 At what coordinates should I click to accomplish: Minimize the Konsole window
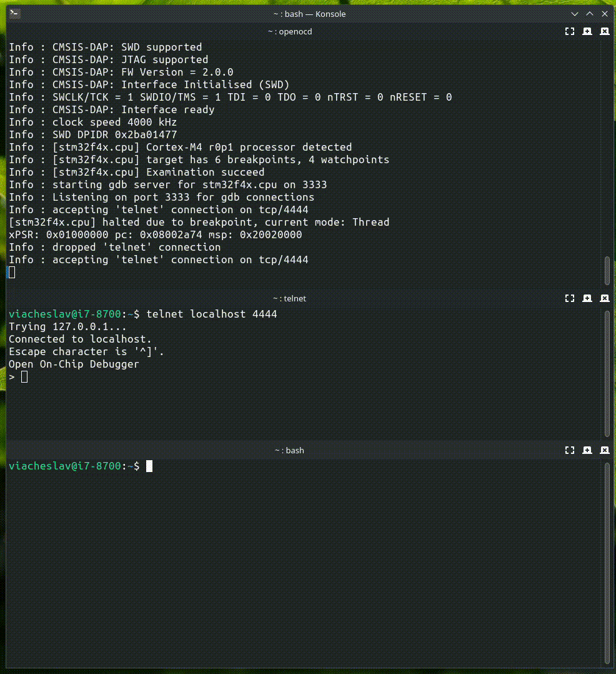click(x=574, y=14)
